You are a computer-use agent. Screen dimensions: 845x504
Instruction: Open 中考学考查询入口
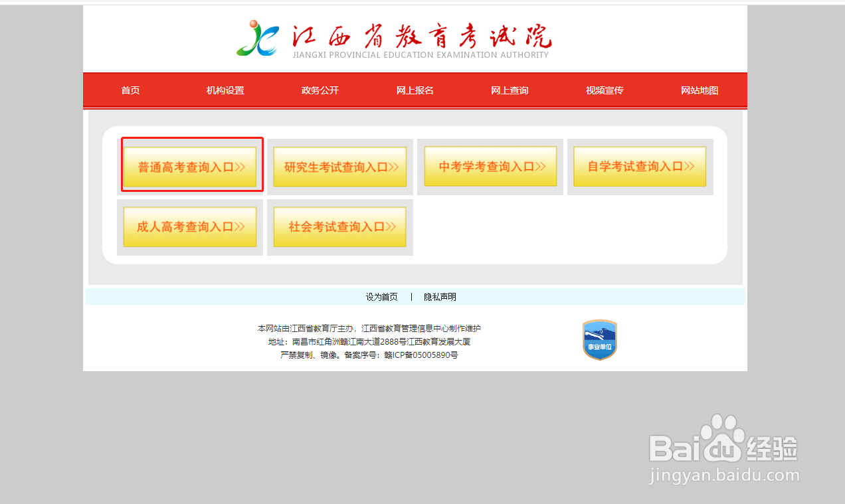point(490,166)
